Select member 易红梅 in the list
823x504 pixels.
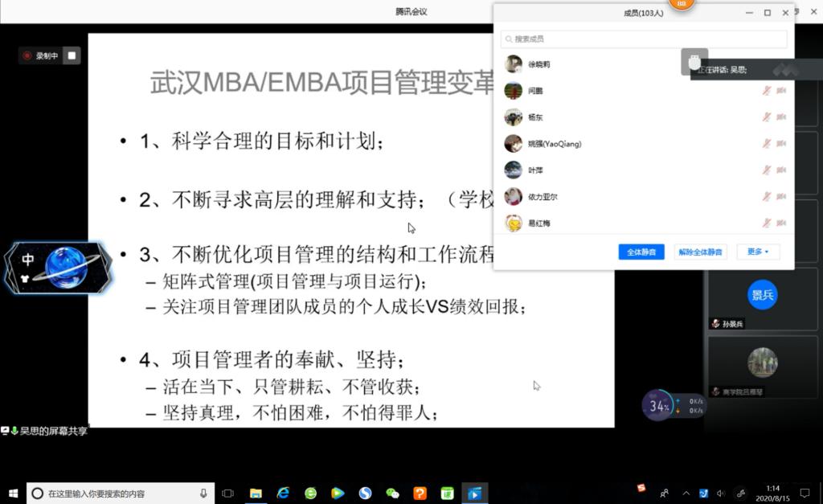tap(644, 223)
